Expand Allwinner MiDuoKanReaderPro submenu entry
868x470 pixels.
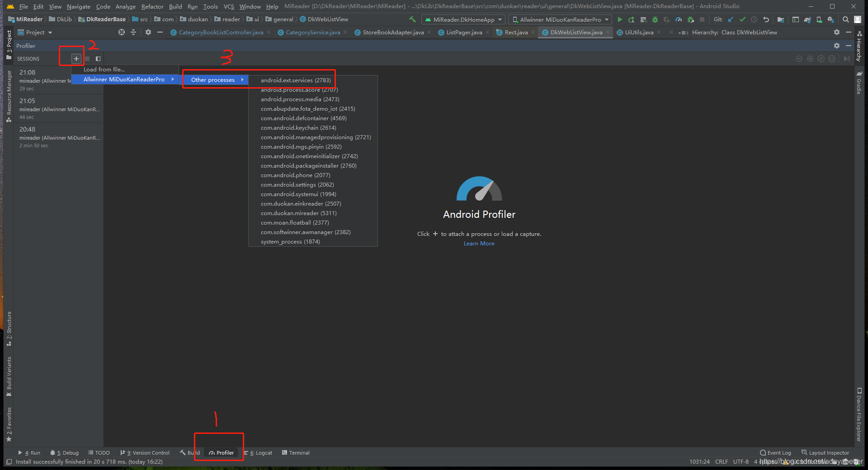tap(125, 80)
